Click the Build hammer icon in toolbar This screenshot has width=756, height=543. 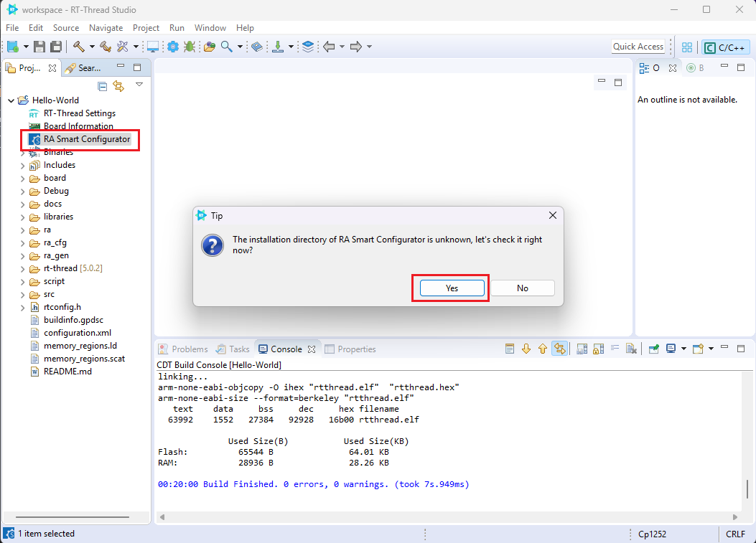pos(78,47)
